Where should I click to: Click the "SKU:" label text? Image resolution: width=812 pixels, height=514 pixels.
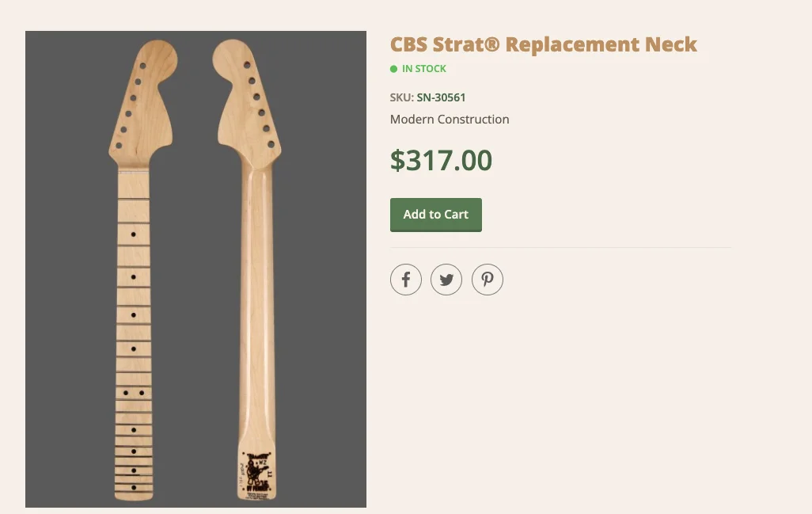[401, 97]
